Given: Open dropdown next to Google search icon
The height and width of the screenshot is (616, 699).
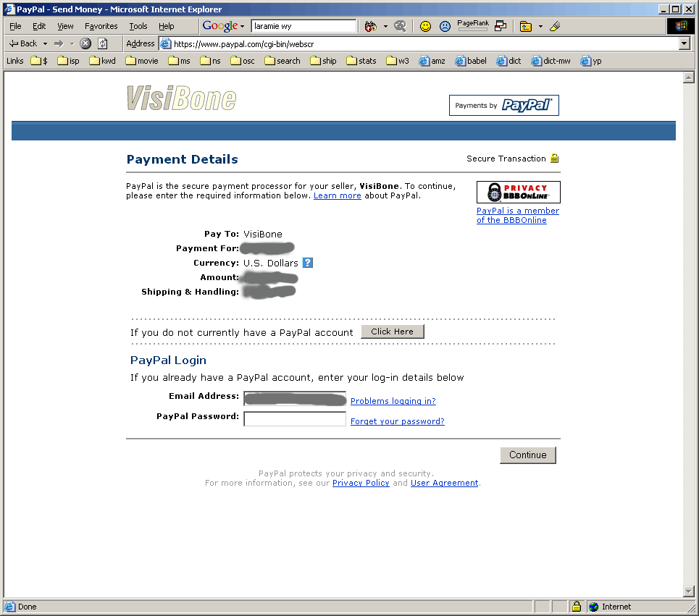Looking at the screenshot, I should coord(385,27).
